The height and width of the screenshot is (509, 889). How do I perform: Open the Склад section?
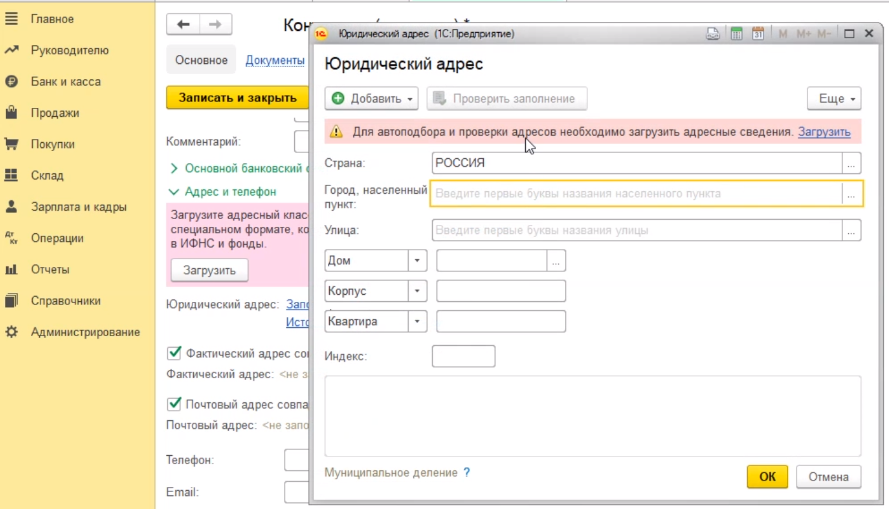[47, 175]
